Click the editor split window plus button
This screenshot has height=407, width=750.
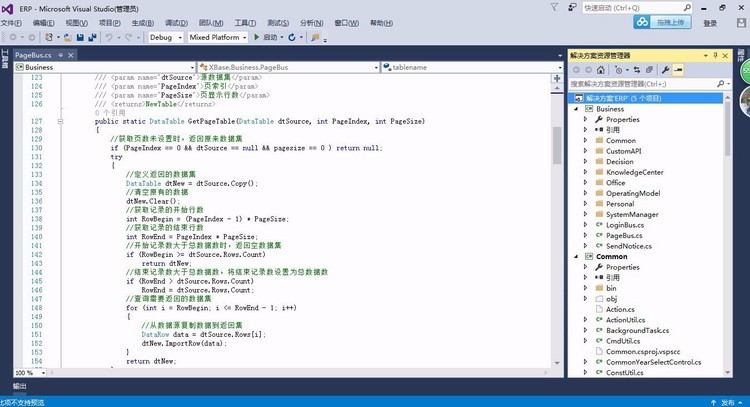557,78
